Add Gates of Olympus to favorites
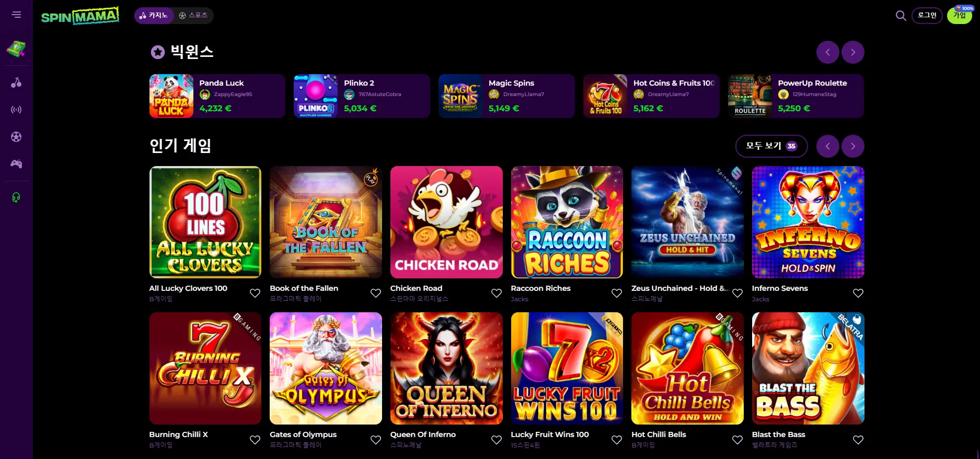This screenshot has width=980, height=459. point(376,440)
